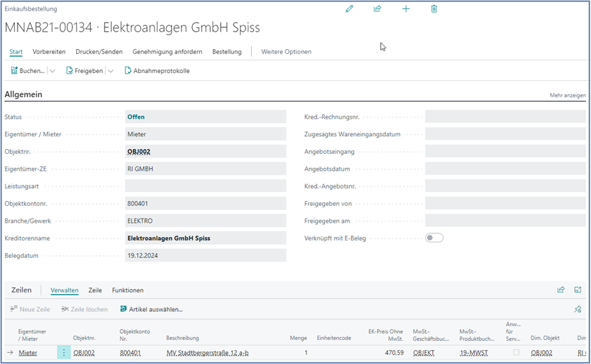This screenshot has height=364, width=591.
Task: Toggle Verknüpft mit E-Beleg switch
Action: pyautogui.click(x=434, y=238)
